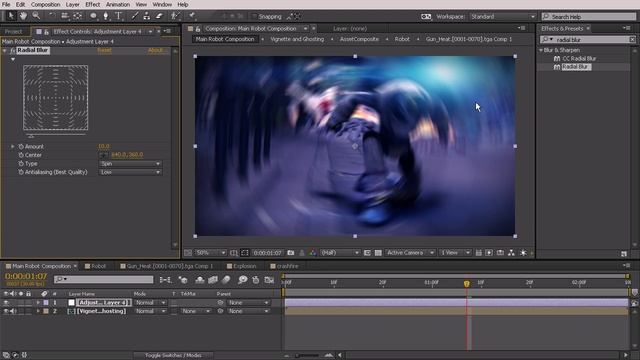
Task: Open the Antialiasing Low dropdown
Action: pyautogui.click(x=130, y=172)
